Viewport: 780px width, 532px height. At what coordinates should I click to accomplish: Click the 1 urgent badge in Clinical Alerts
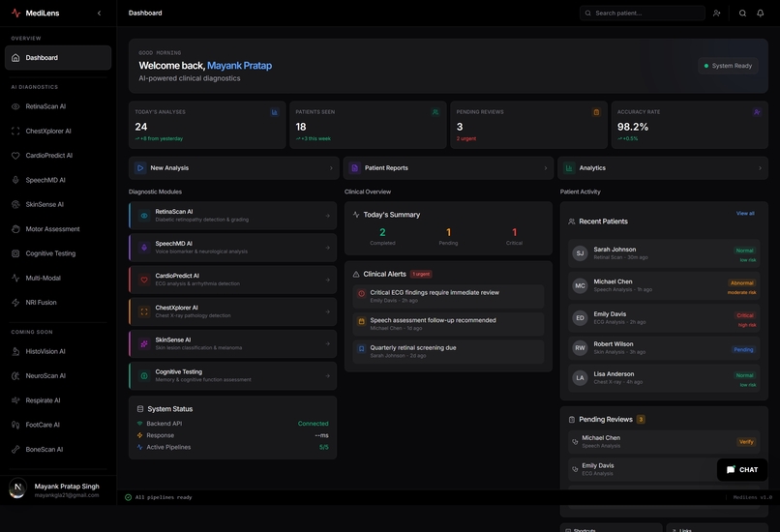[x=421, y=274]
